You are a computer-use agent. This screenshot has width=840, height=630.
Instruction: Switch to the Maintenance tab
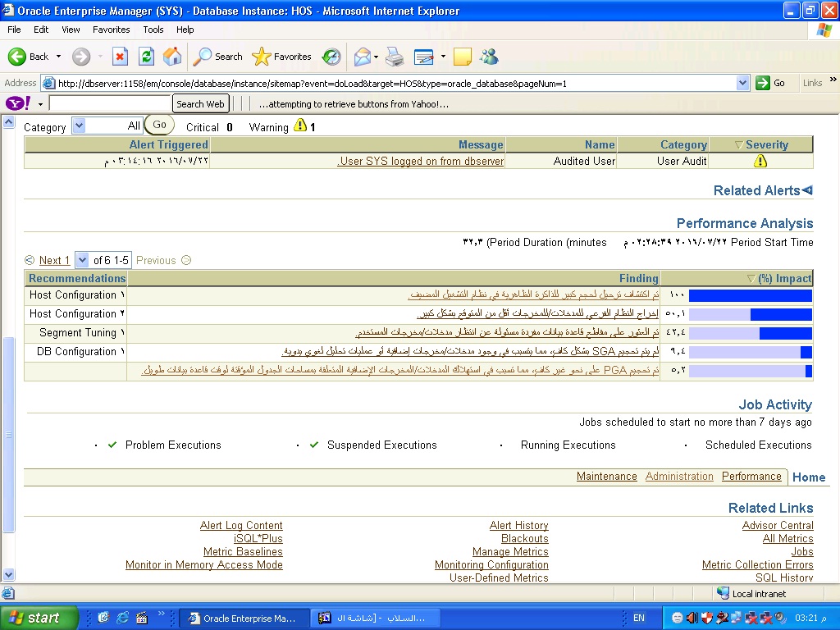pos(606,477)
